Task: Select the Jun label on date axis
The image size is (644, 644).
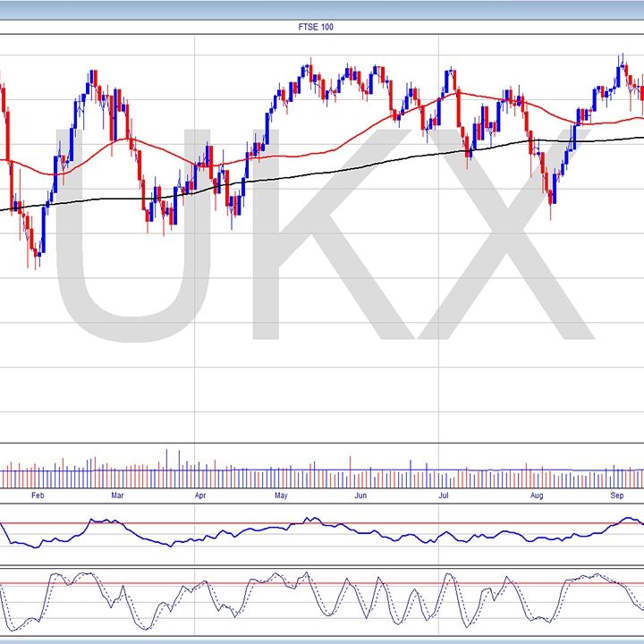Action: (x=360, y=495)
